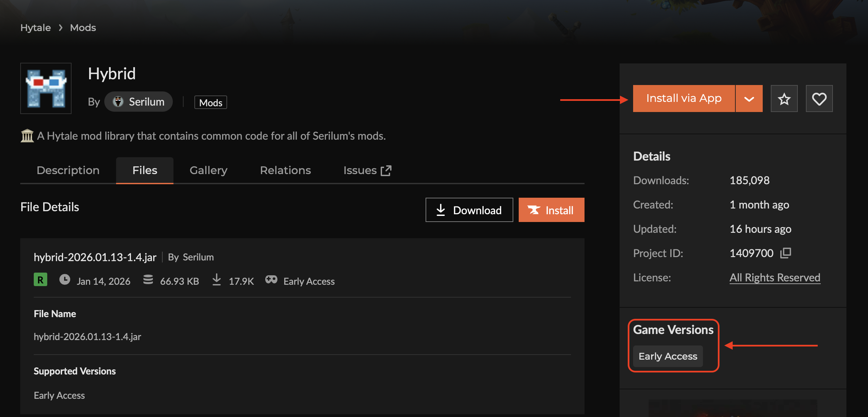
Task: Open the All Rights Reserved license link
Action: (775, 277)
